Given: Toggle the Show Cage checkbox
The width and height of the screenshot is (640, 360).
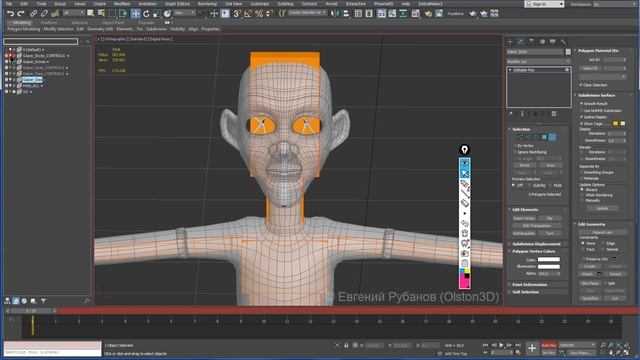Looking at the screenshot, I should (x=582, y=124).
